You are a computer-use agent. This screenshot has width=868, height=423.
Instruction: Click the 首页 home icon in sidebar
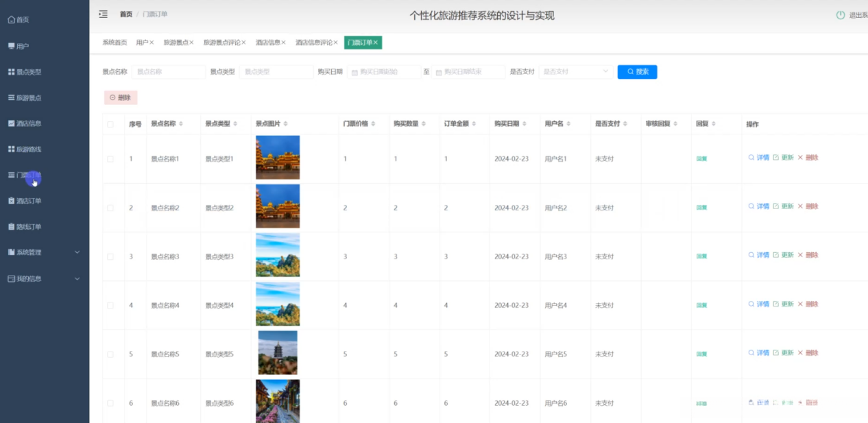[x=11, y=20]
